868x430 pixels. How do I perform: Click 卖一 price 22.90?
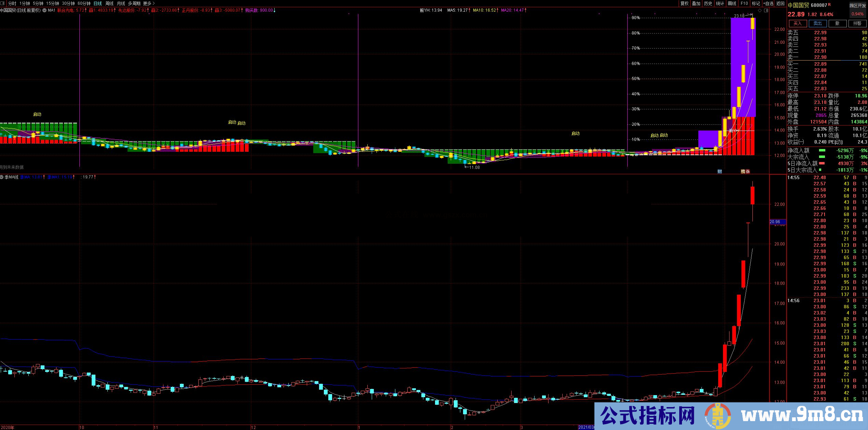820,57
